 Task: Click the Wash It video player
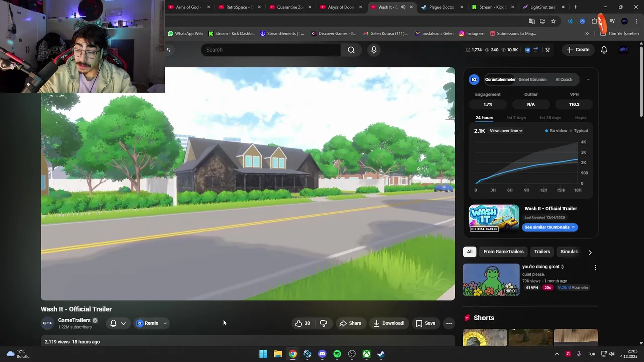pyautogui.click(x=248, y=184)
